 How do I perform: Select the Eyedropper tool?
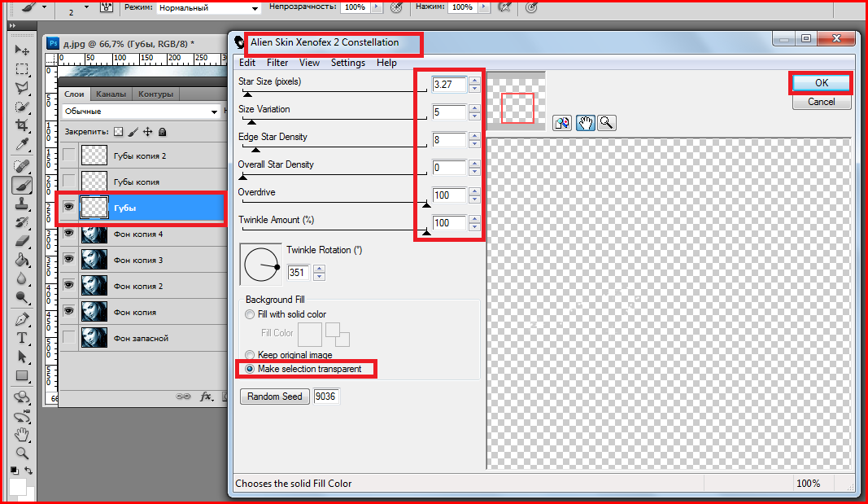(x=22, y=145)
